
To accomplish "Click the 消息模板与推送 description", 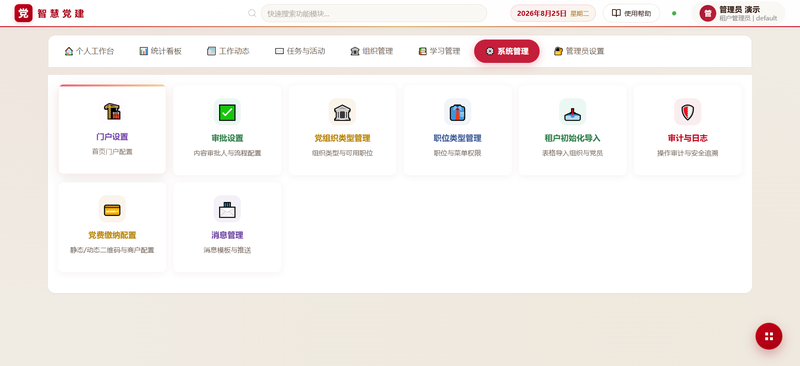I will pos(227,250).
